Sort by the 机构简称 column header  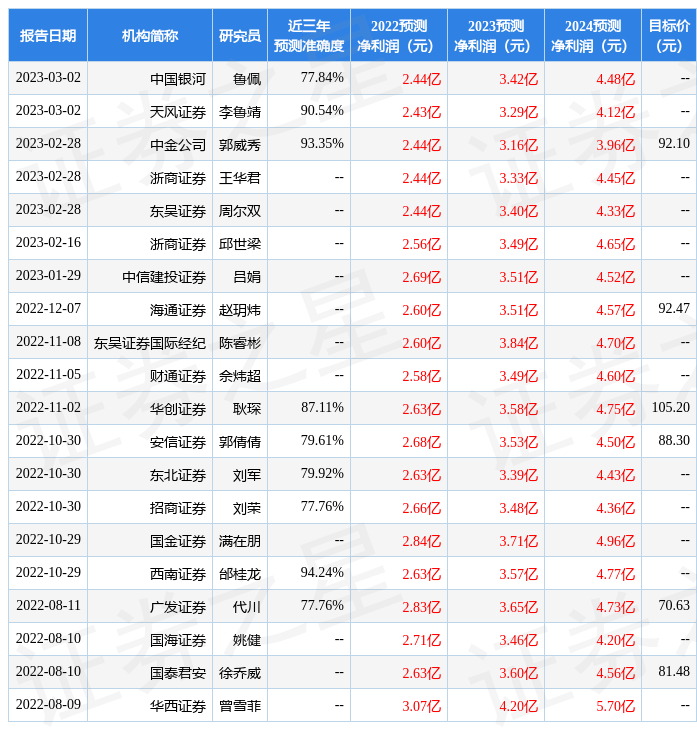click(150, 35)
